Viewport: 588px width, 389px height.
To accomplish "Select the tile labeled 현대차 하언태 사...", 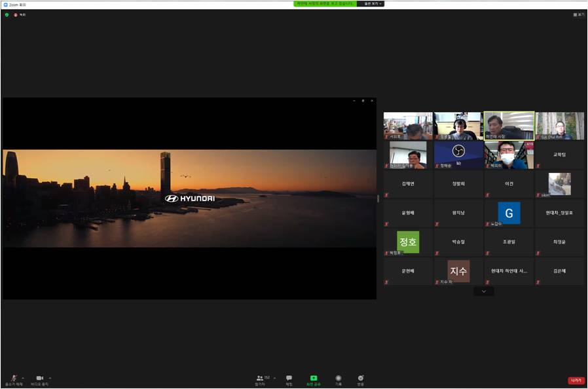I will 509,271.
